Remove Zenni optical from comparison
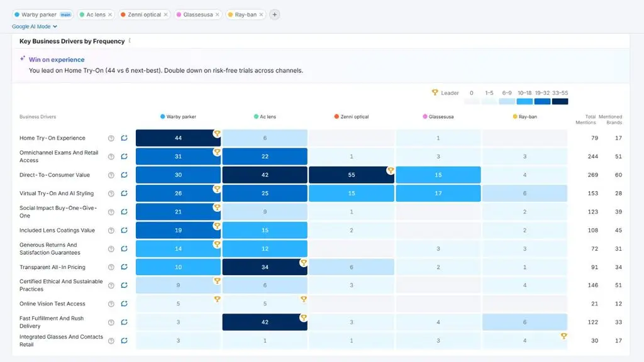644x362 pixels. [x=165, y=15]
